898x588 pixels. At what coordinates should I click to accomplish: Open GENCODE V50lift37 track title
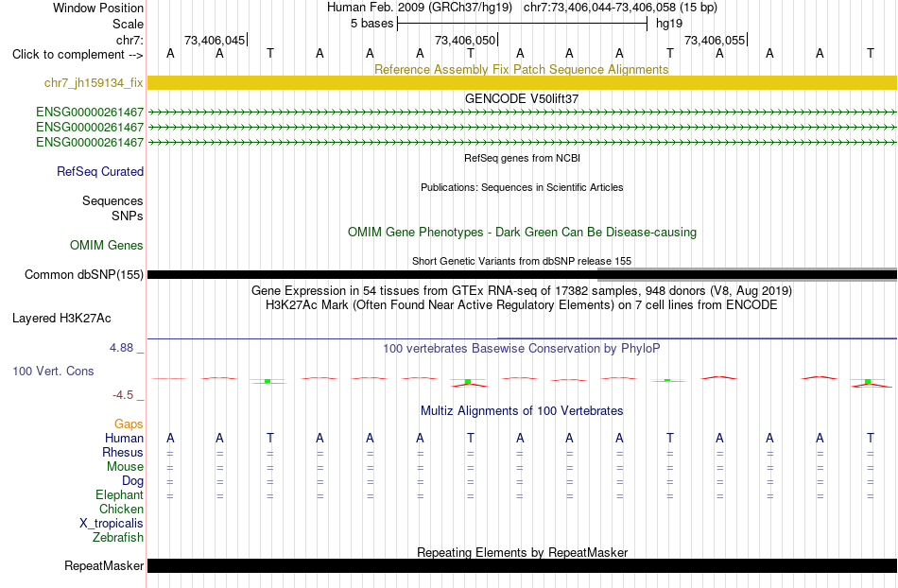522,98
